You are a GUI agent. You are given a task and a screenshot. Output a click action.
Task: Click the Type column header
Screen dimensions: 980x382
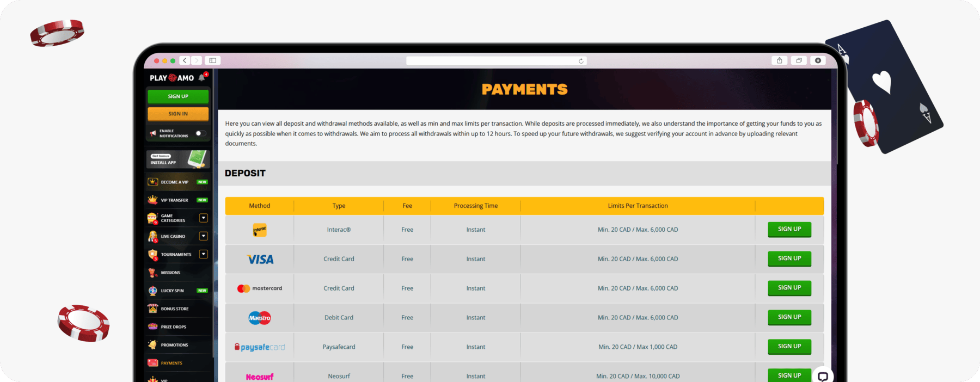point(339,206)
